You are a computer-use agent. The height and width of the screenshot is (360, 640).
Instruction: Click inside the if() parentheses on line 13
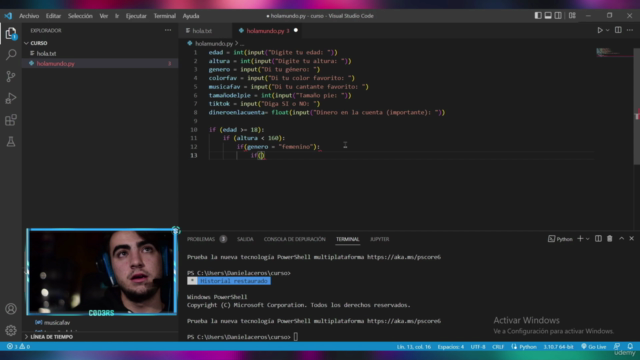tap(261, 155)
